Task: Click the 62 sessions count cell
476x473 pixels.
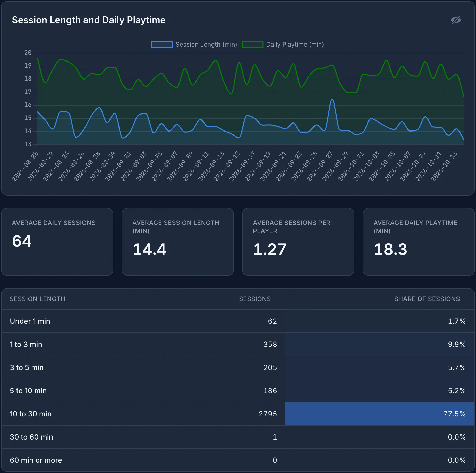Action: point(273,321)
